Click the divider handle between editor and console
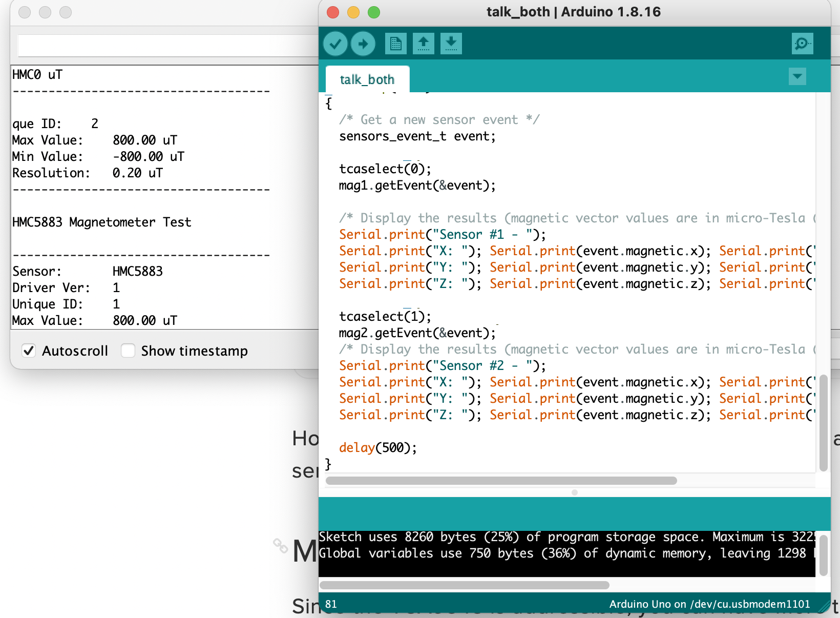 (574, 492)
